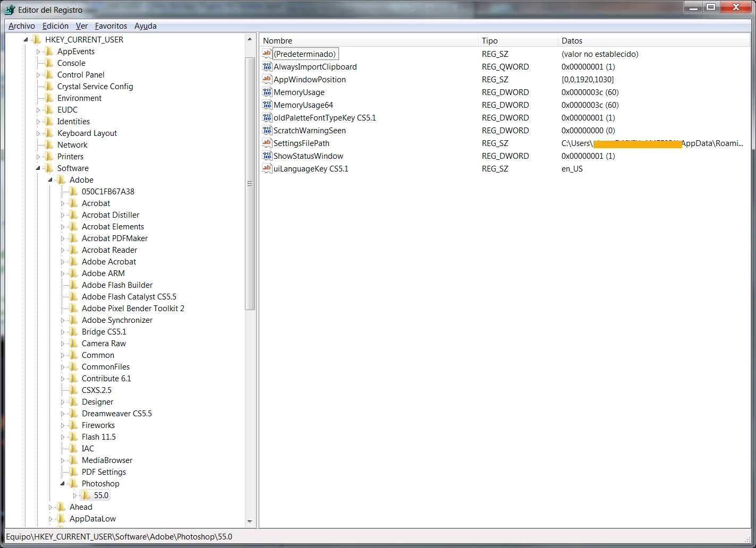756x548 pixels.
Task: Collapse the HKEY_CURRENT_USER tree node
Action: coord(26,40)
